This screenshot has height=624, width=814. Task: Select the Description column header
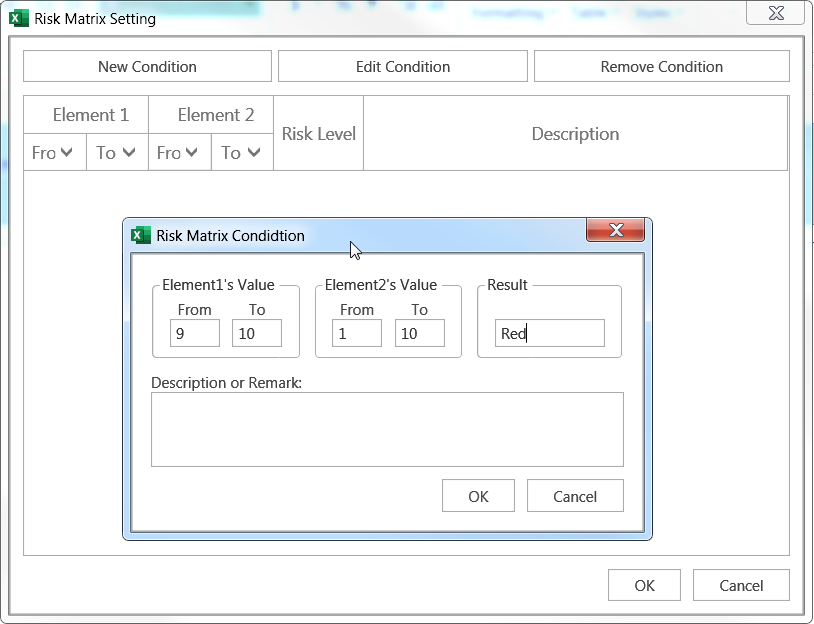click(575, 134)
